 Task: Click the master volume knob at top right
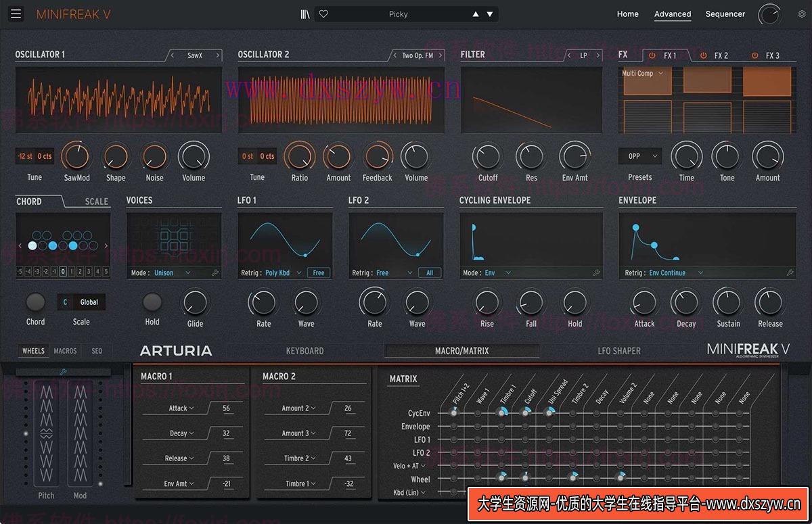[769, 14]
